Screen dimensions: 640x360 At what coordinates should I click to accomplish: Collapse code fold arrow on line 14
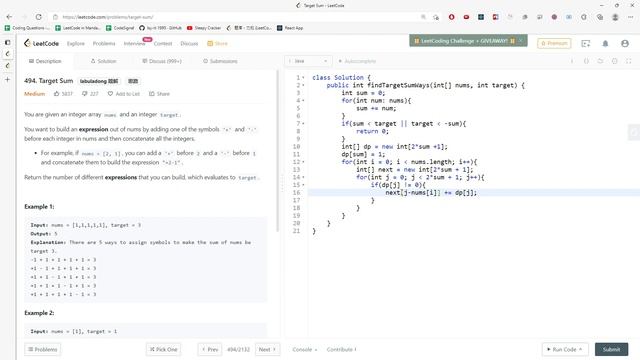point(303,177)
